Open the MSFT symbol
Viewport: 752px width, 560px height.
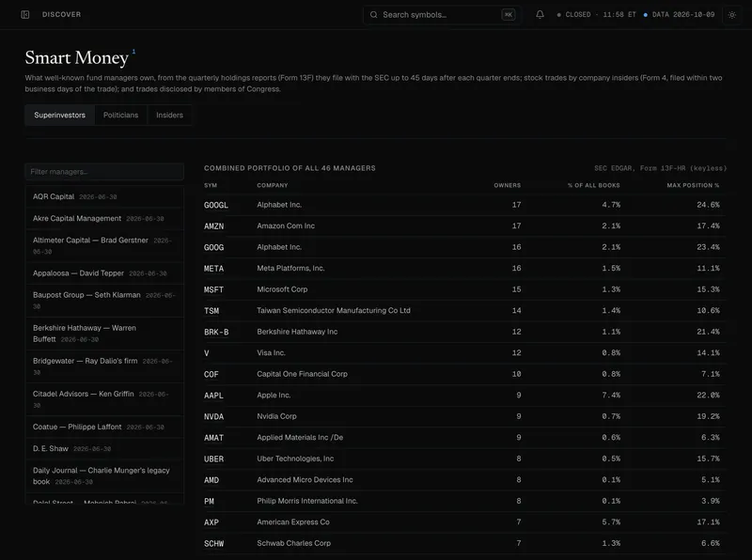click(x=214, y=289)
